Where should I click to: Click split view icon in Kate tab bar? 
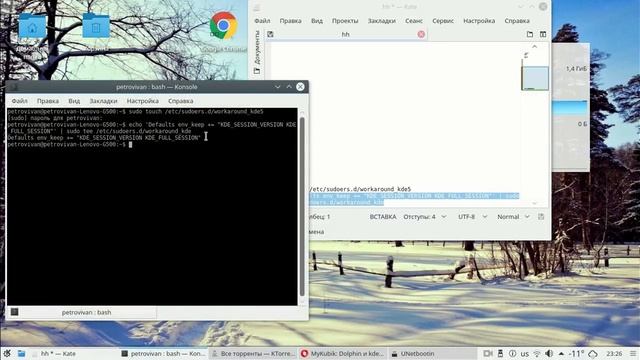(x=543, y=34)
